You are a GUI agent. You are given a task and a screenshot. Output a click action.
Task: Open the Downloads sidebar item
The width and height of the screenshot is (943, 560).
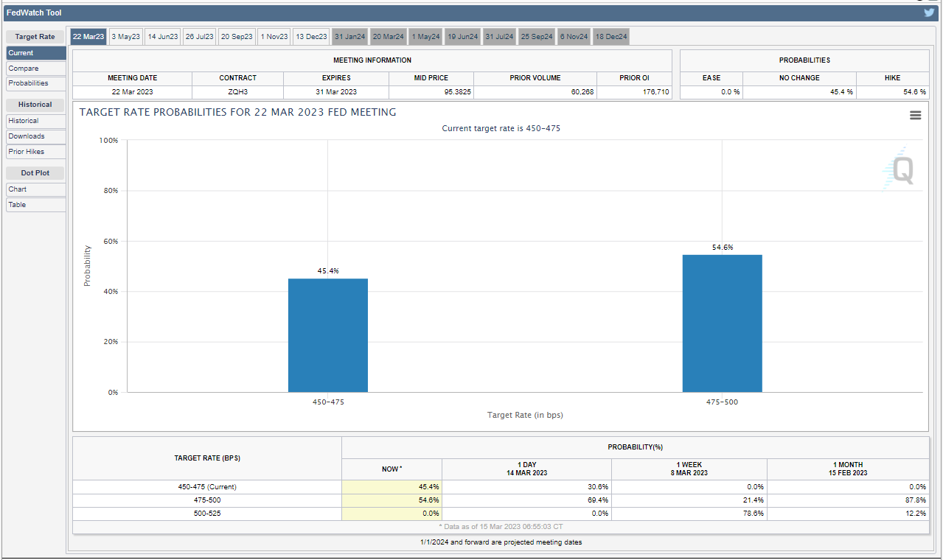coord(36,136)
